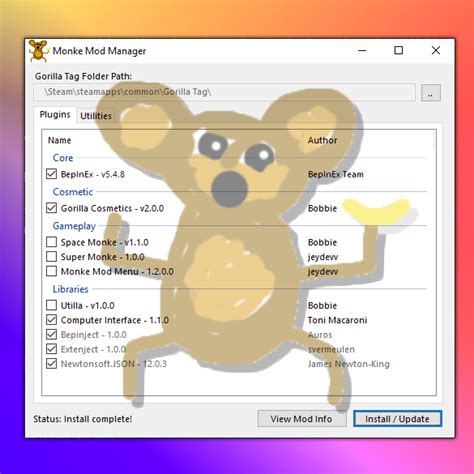This screenshot has width=474, height=474.
Task: Uncheck the Gorilla Cosmetics - v2.0.0 checkbox
Action: point(51,208)
